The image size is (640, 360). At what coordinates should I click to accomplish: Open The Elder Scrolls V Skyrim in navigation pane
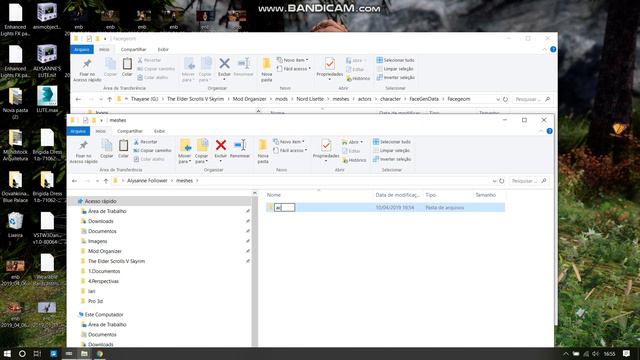pyautogui.click(x=116, y=261)
